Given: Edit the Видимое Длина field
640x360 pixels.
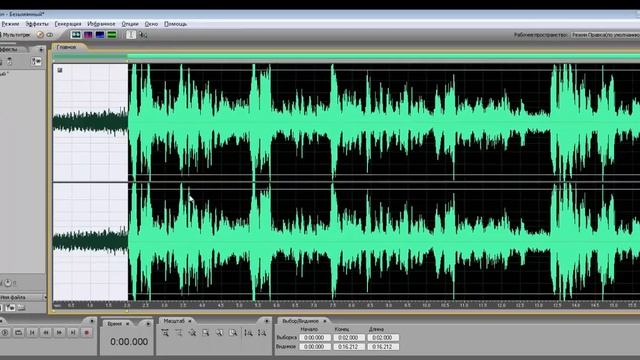Looking at the screenshot, I should pyautogui.click(x=383, y=347).
